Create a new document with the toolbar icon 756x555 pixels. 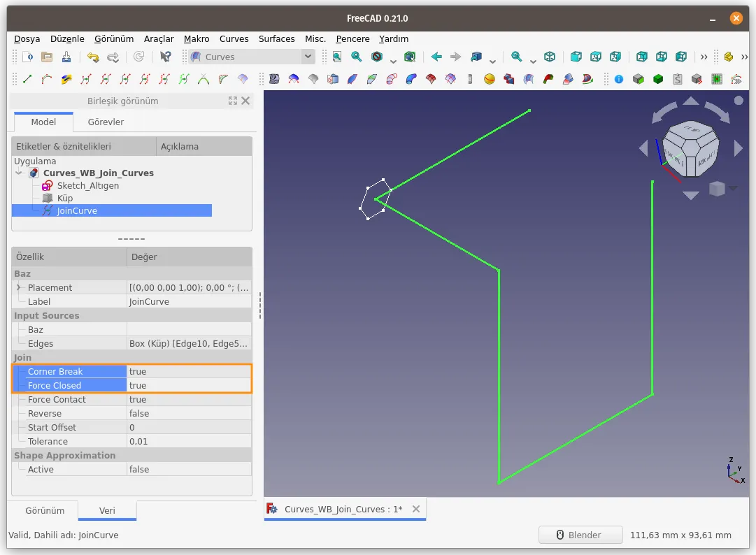pos(27,57)
